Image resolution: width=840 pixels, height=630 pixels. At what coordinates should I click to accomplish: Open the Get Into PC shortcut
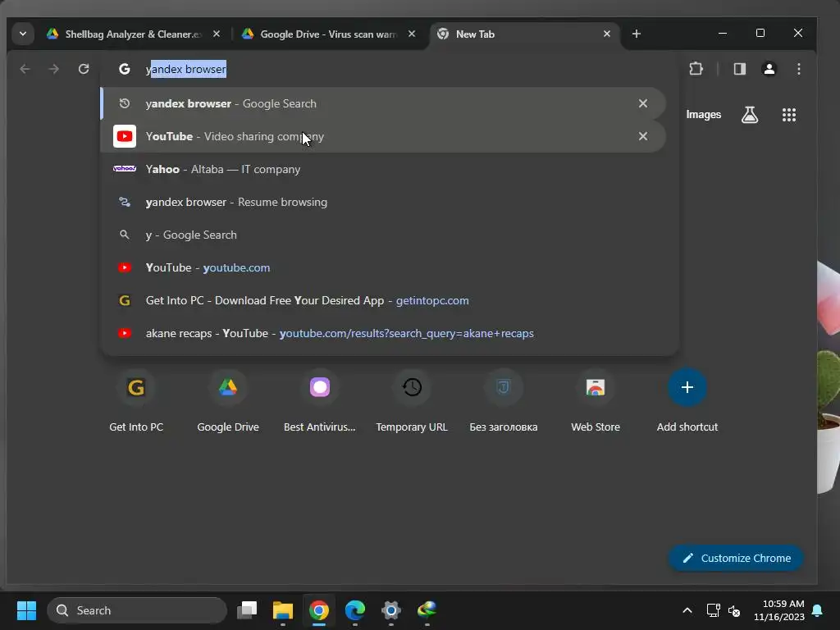[x=136, y=400]
